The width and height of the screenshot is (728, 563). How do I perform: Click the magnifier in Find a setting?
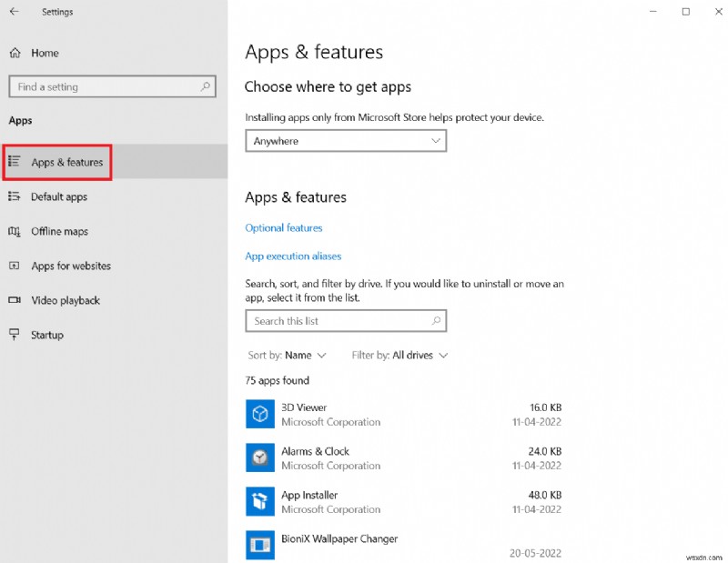206,86
